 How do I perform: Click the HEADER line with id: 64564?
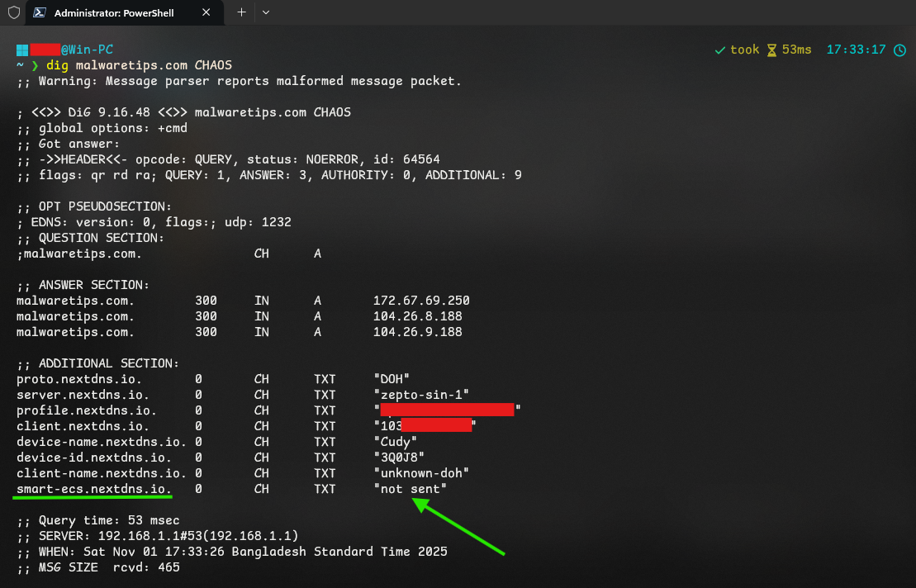228,159
